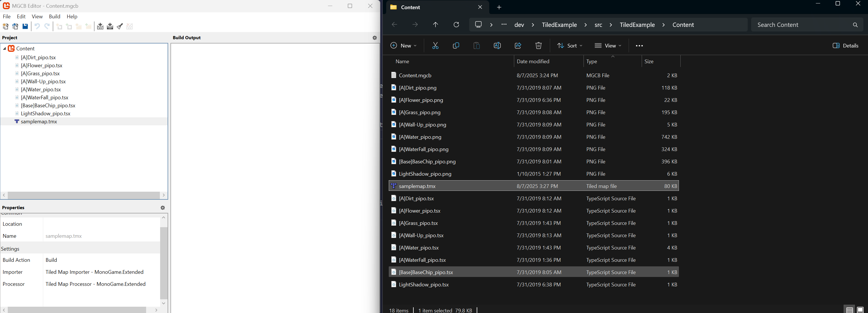Open the Build menu
Viewport: 868px width, 313px height.
tap(55, 17)
